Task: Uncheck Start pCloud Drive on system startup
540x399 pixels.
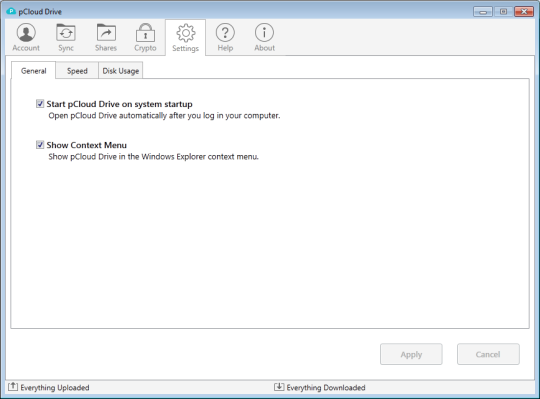Action: pos(40,104)
